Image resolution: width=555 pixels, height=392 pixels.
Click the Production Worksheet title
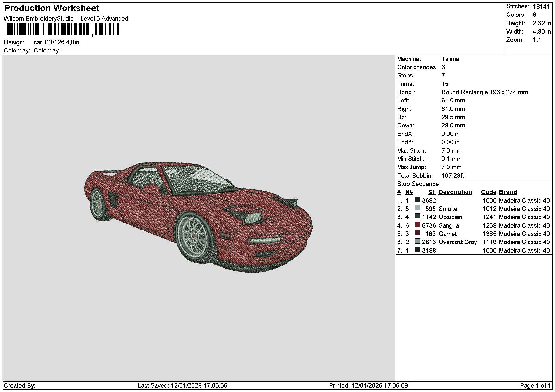coord(52,8)
